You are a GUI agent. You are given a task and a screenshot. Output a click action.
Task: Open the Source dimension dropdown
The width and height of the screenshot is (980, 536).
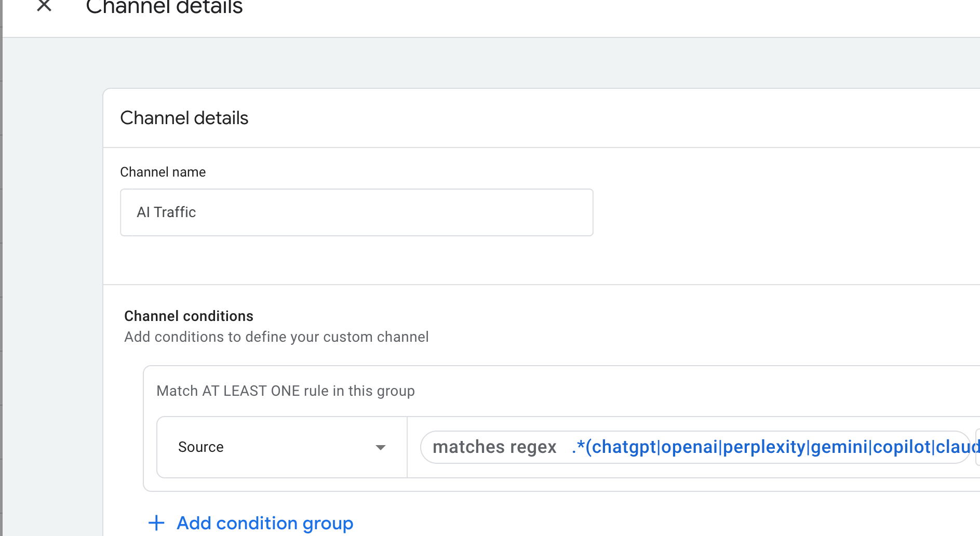click(x=282, y=447)
